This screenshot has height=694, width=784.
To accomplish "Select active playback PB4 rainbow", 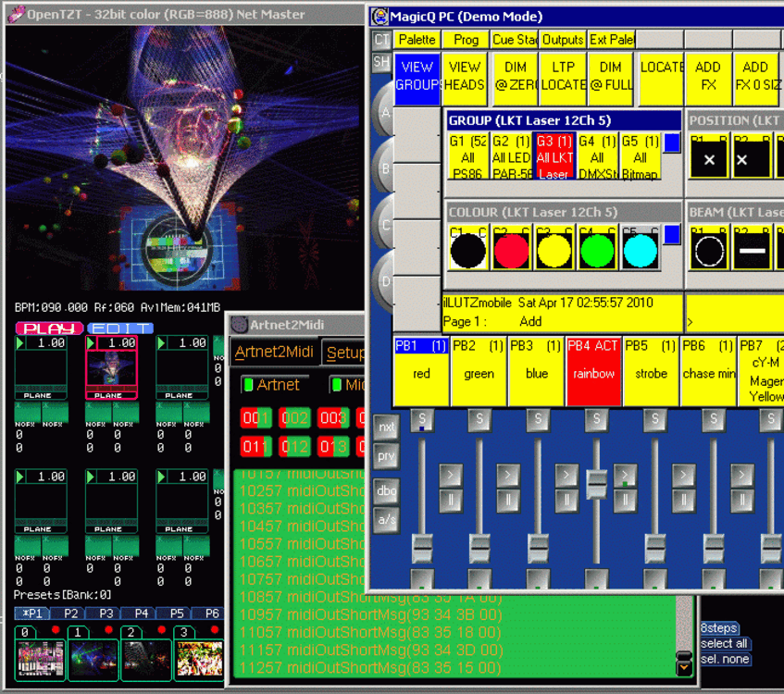I will tap(593, 371).
